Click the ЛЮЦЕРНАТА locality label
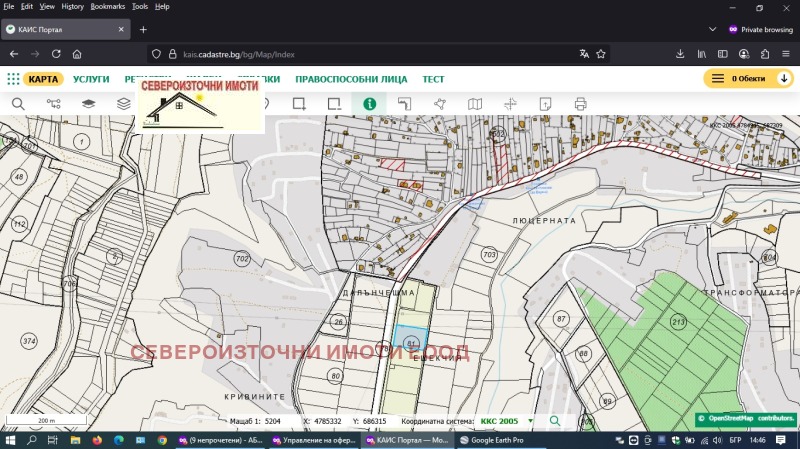This screenshot has height=449, width=800. point(544,221)
